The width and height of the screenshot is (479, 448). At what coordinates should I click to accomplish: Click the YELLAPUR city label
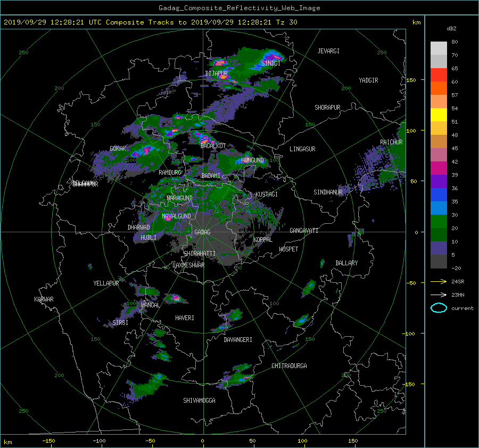click(106, 283)
